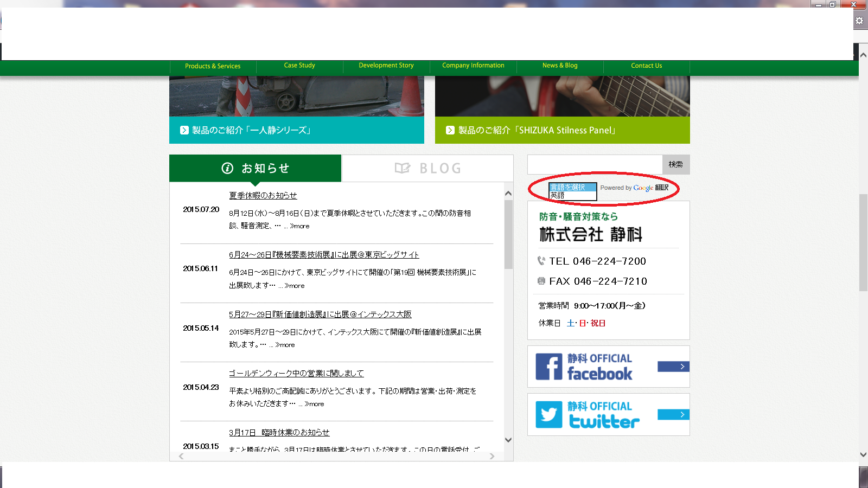Focus the site search text field
Screen dimensions: 868x488
pyautogui.click(x=595, y=164)
